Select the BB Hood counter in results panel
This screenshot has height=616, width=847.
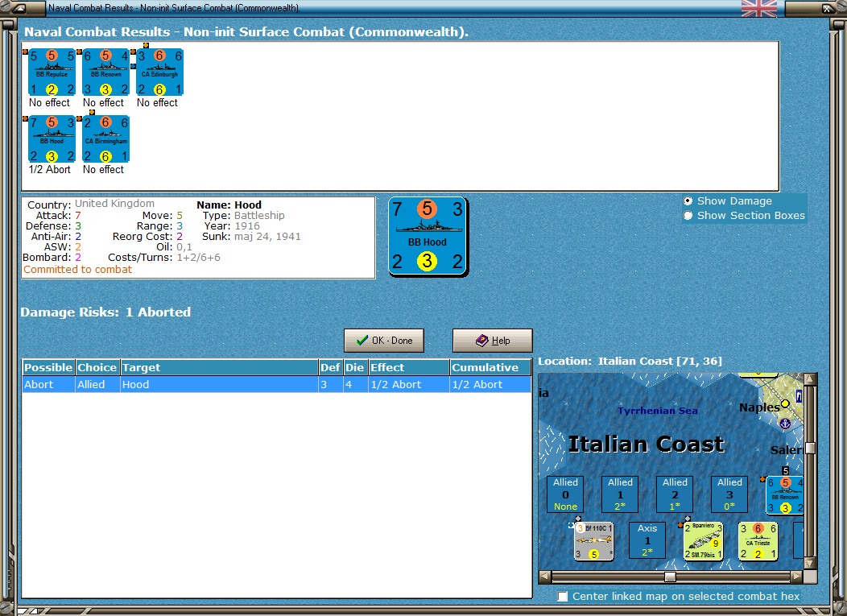point(52,138)
